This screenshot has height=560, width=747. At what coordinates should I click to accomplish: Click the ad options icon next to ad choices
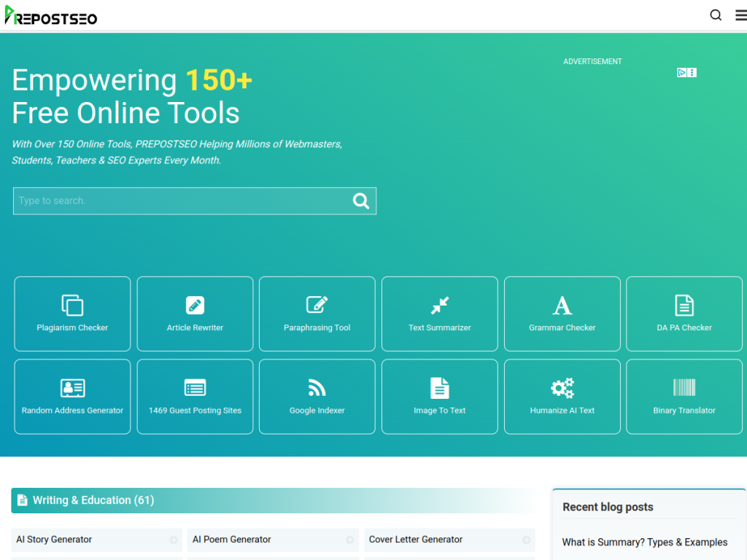[692, 72]
